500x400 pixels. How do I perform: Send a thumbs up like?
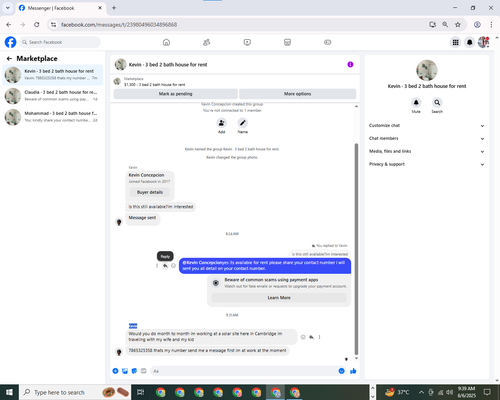[353, 371]
